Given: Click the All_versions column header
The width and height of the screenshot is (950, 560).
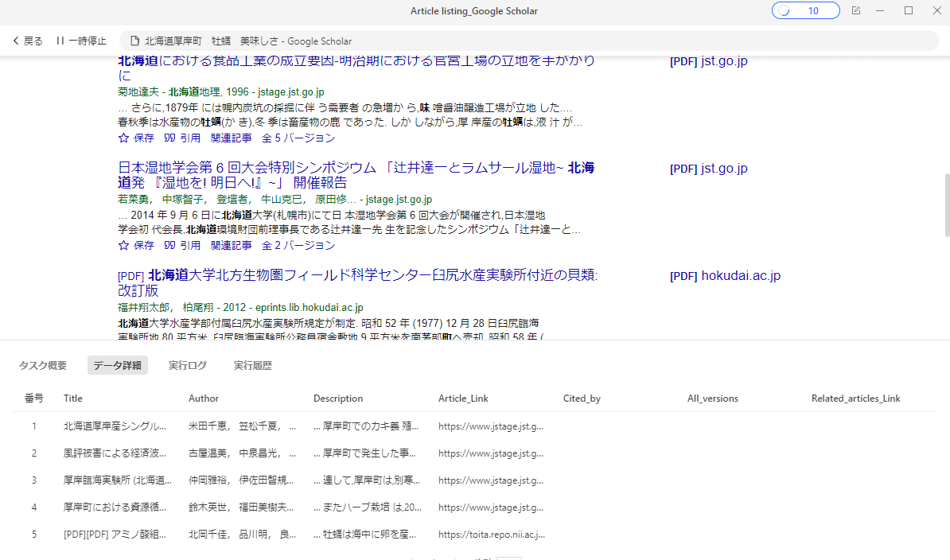Looking at the screenshot, I should 713,399.
